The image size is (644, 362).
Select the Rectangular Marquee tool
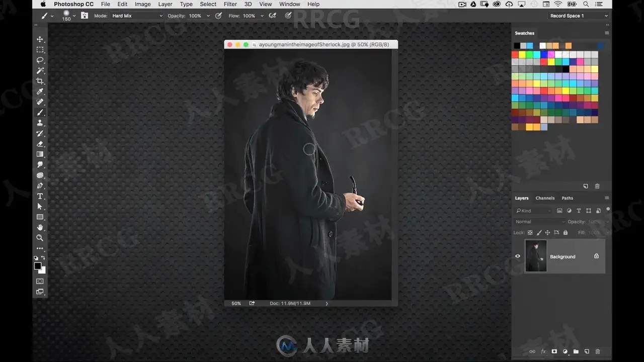[40, 50]
